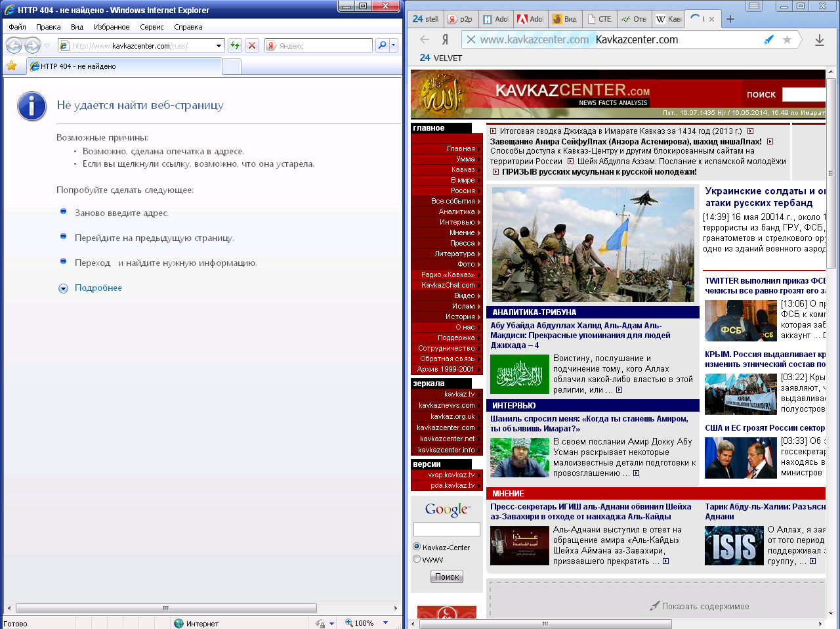Click the zoom magnifier icon in IE status bar
Screen dimensions: 840x629
coord(349,623)
